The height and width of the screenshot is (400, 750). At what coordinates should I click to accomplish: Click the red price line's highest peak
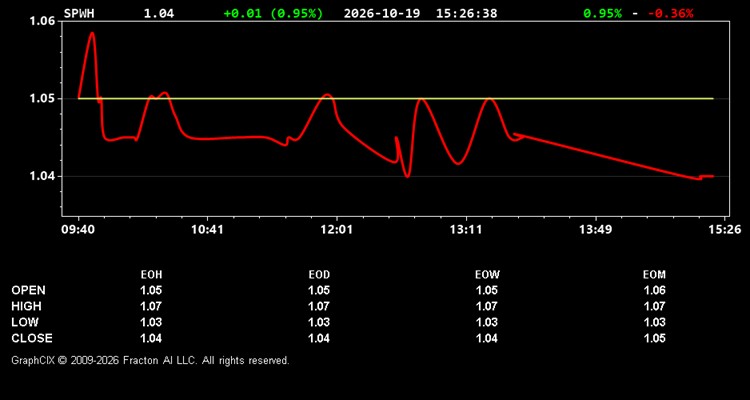point(92,33)
